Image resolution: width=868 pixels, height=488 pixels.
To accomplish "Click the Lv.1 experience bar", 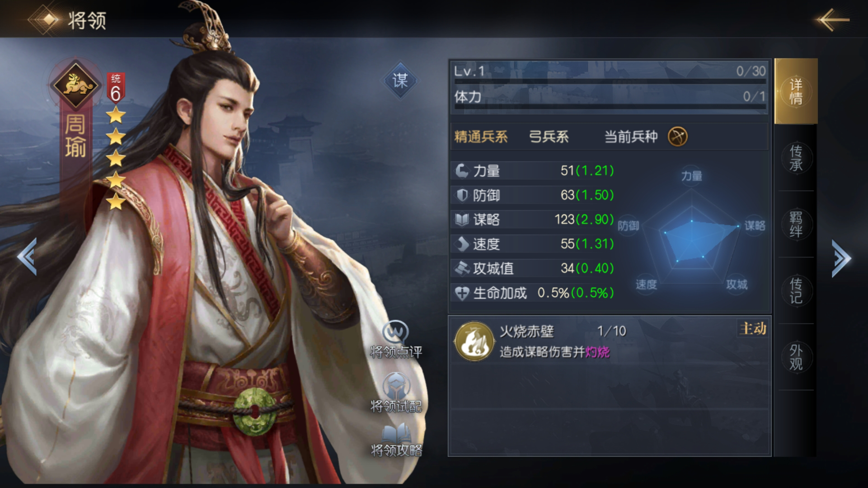I will coord(610,82).
